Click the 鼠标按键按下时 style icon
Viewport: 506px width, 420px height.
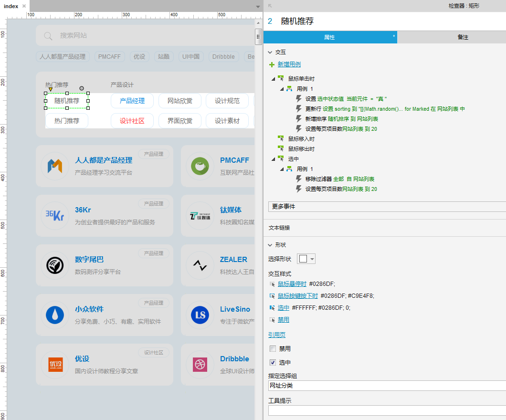[272, 296]
